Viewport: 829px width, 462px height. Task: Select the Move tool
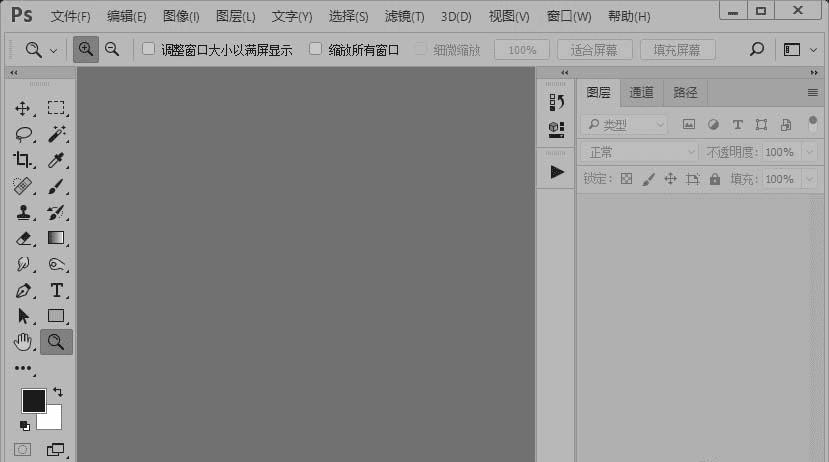click(x=22, y=108)
